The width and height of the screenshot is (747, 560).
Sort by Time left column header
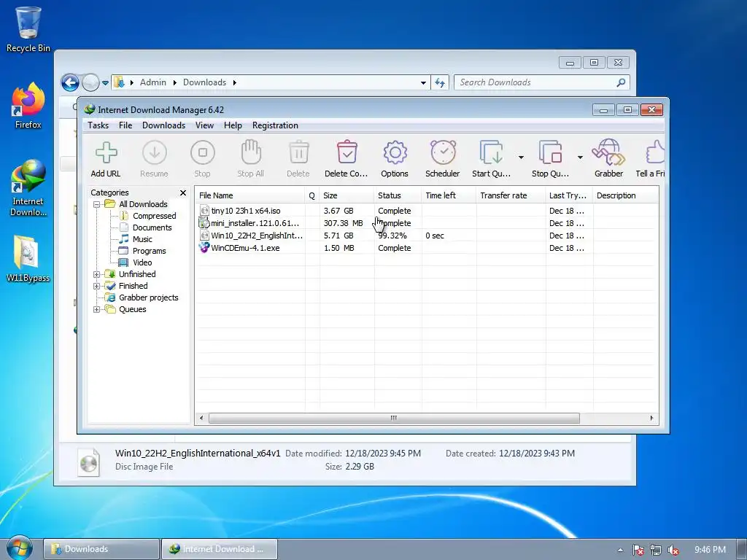[x=449, y=195]
